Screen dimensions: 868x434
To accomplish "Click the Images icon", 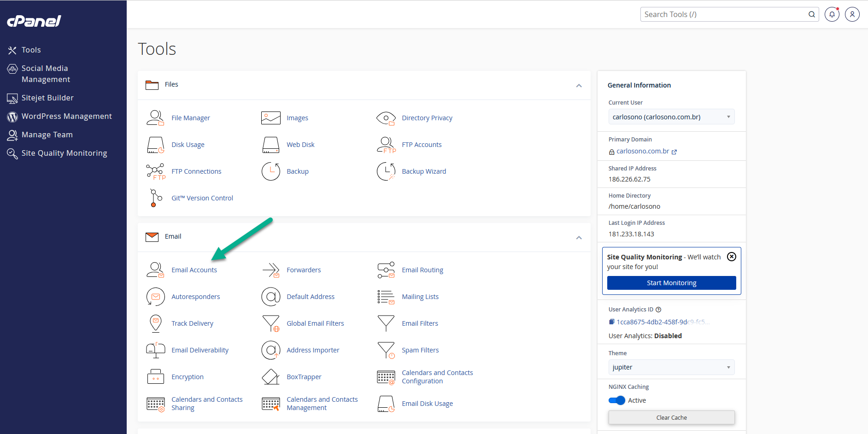I will pyautogui.click(x=270, y=118).
